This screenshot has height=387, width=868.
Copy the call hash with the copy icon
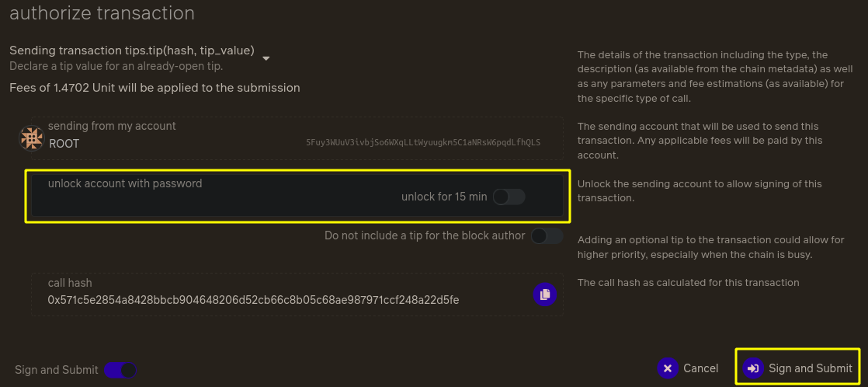click(x=544, y=294)
